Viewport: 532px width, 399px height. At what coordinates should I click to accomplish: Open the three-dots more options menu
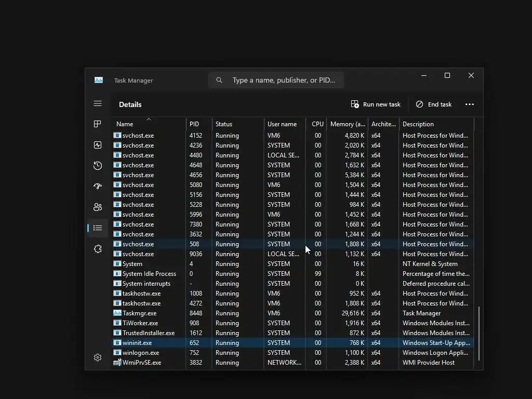pos(470,104)
